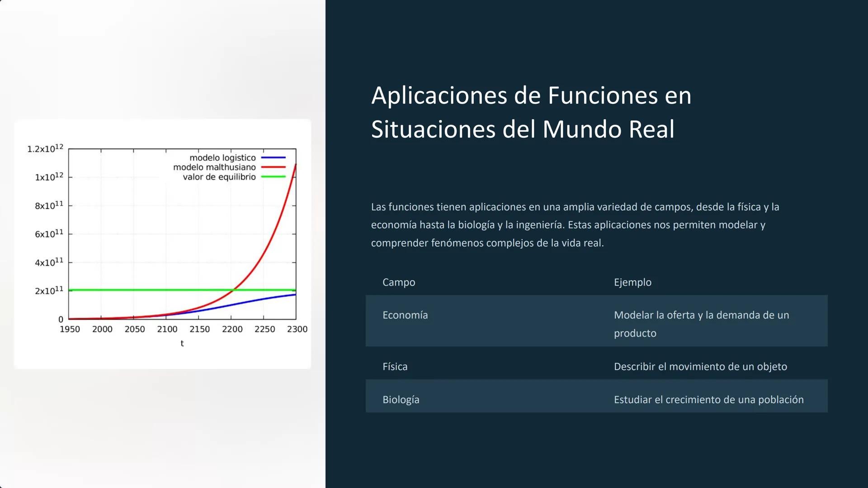Expand the Física table row
Image resolution: width=868 pixels, height=488 pixels.
tap(395, 366)
